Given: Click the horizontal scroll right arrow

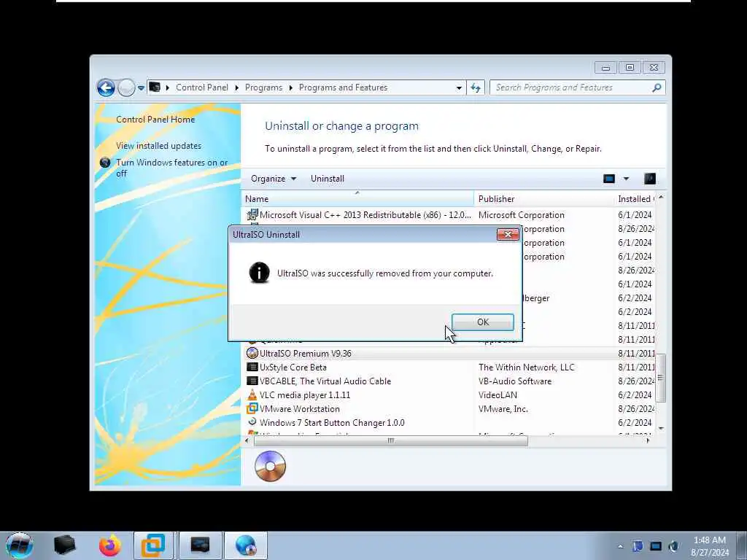Looking at the screenshot, I should pyautogui.click(x=648, y=441).
